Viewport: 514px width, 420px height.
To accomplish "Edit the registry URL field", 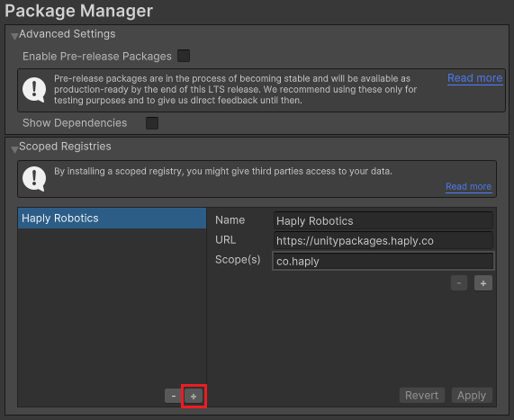I will pyautogui.click(x=383, y=240).
